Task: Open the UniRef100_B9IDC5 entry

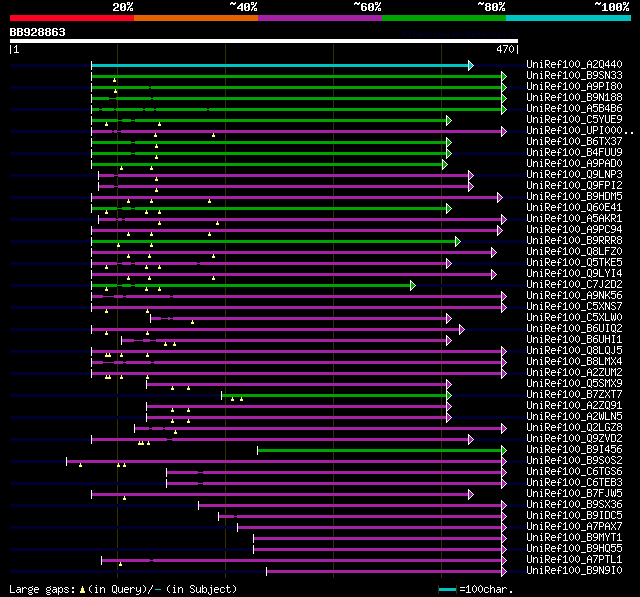Action: pyautogui.click(x=574, y=516)
